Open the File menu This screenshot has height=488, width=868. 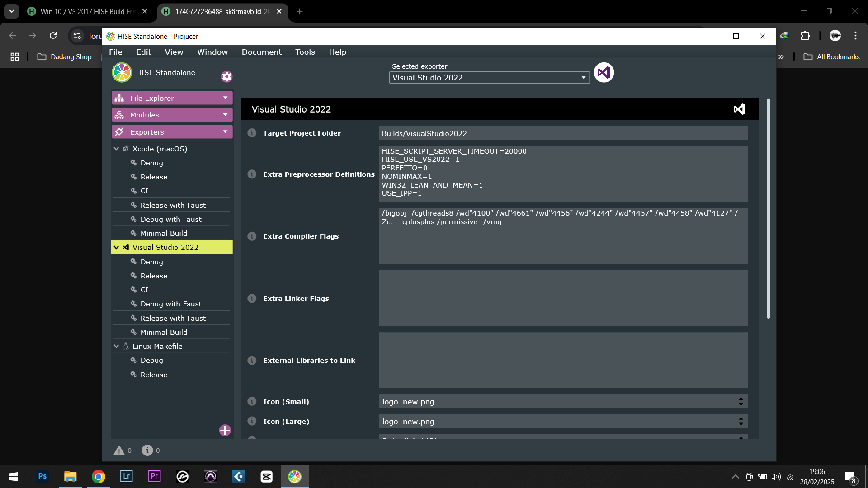[x=116, y=52]
